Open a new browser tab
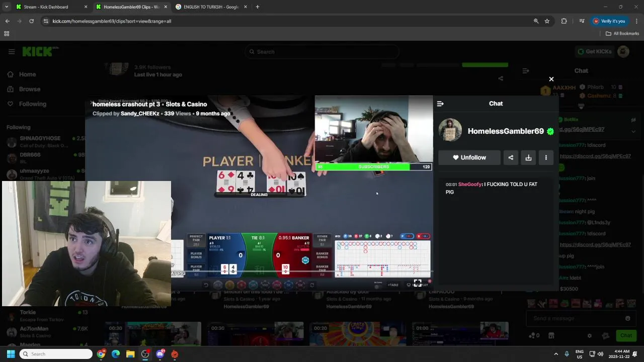This screenshot has width=644, height=362. 257,7
